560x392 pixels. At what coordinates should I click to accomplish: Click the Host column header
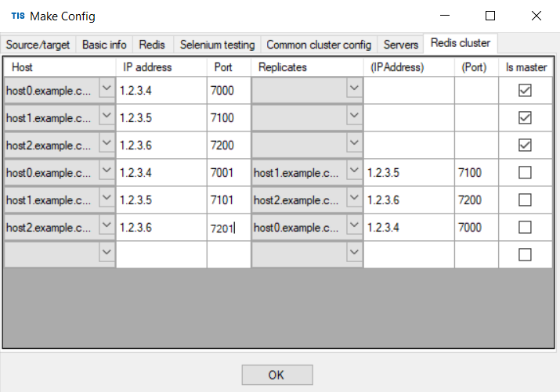(60, 67)
